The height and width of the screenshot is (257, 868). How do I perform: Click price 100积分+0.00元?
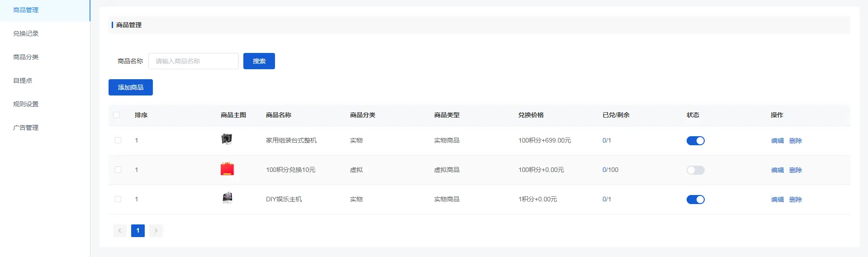pyautogui.click(x=541, y=170)
